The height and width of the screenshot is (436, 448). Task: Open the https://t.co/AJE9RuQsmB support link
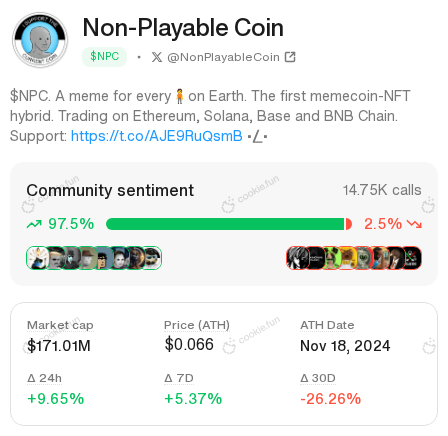(157, 136)
